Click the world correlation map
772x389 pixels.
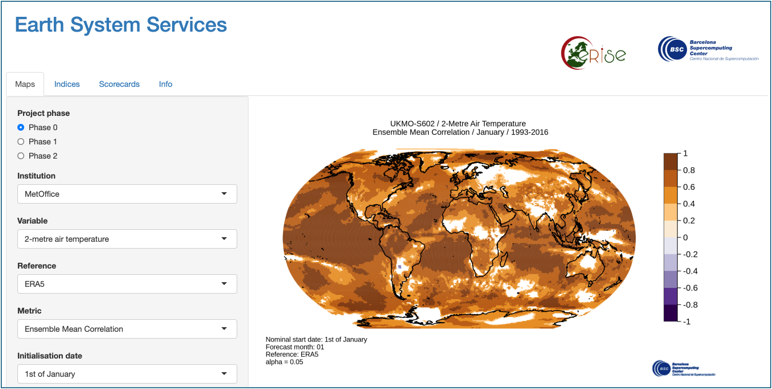click(x=460, y=238)
